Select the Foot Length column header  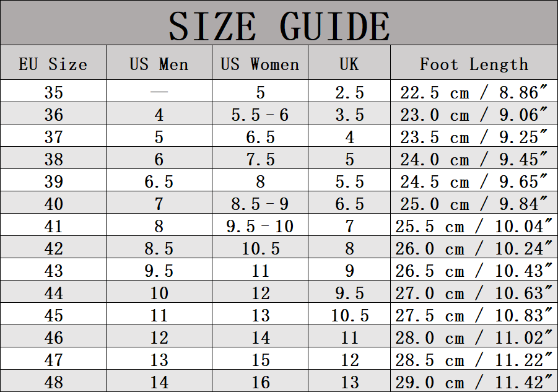[x=474, y=64]
